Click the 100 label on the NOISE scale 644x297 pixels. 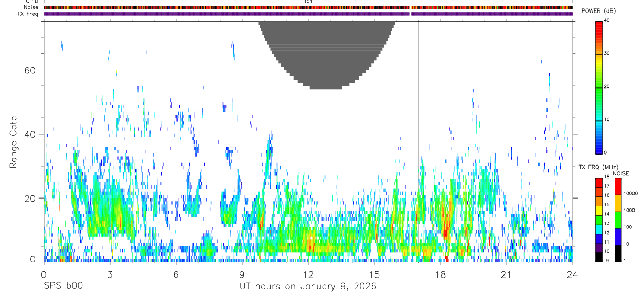click(x=627, y=227)
